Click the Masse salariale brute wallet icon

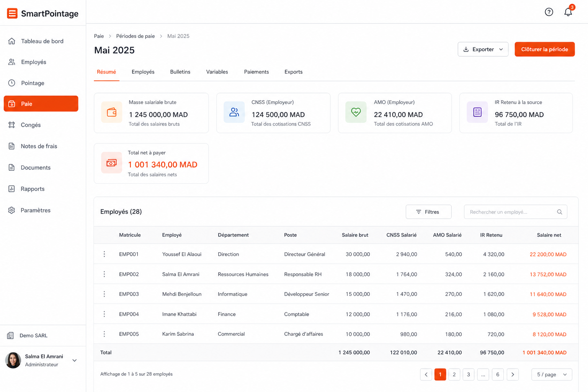coord(112,112)
